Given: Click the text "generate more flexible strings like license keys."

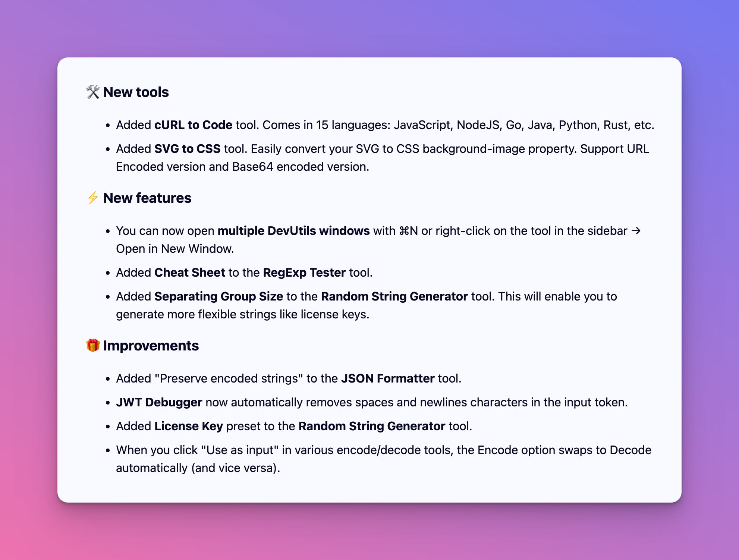Looking at the screenshot, I should 243,314.
